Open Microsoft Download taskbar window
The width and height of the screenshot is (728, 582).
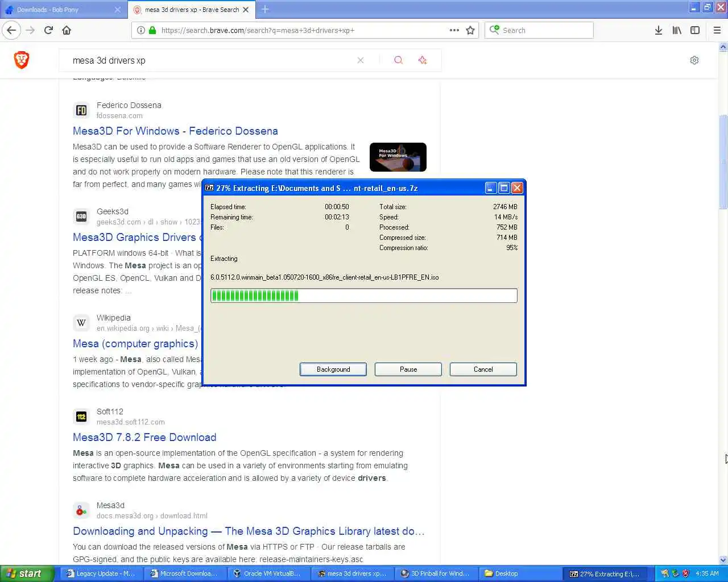(x=184, y=573)
